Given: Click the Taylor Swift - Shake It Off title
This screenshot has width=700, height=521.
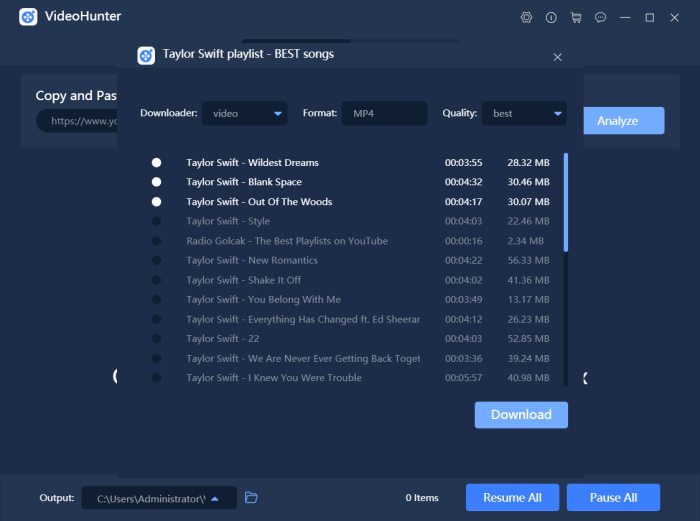Looking at the screenshot, I should (243, 280).
